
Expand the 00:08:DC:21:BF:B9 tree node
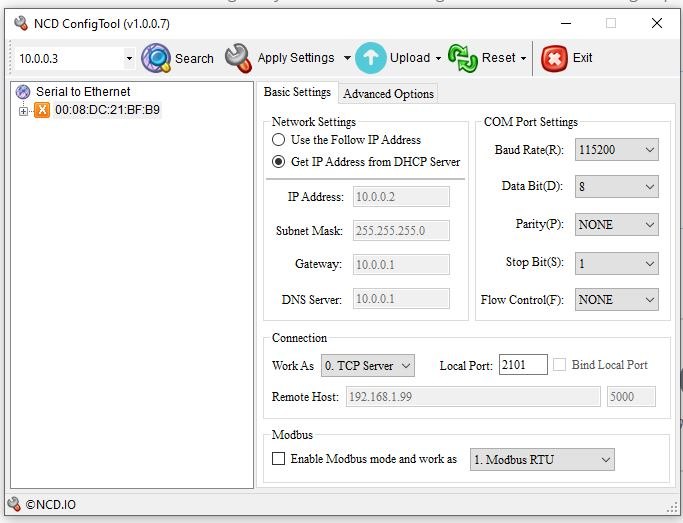click(23, 111)
